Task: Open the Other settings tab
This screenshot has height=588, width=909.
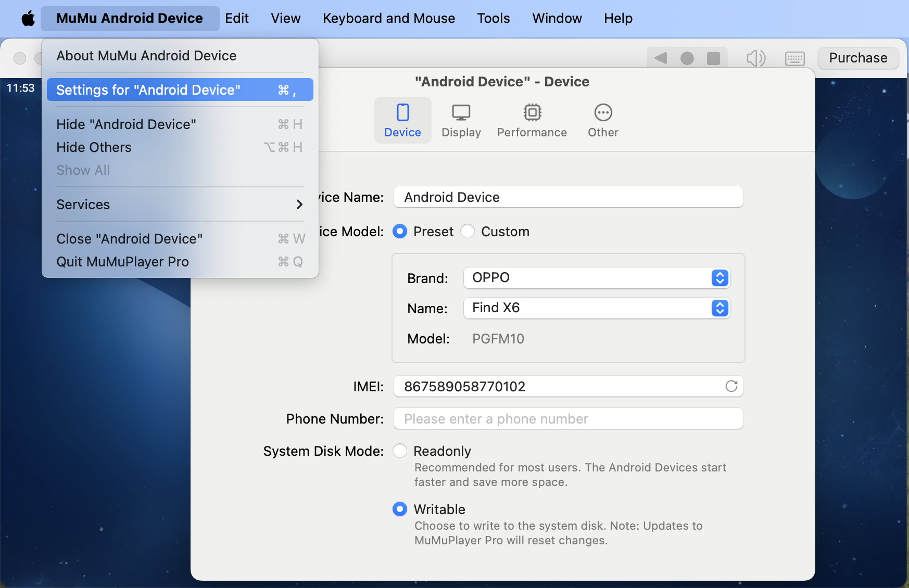Action: [603, 120]
